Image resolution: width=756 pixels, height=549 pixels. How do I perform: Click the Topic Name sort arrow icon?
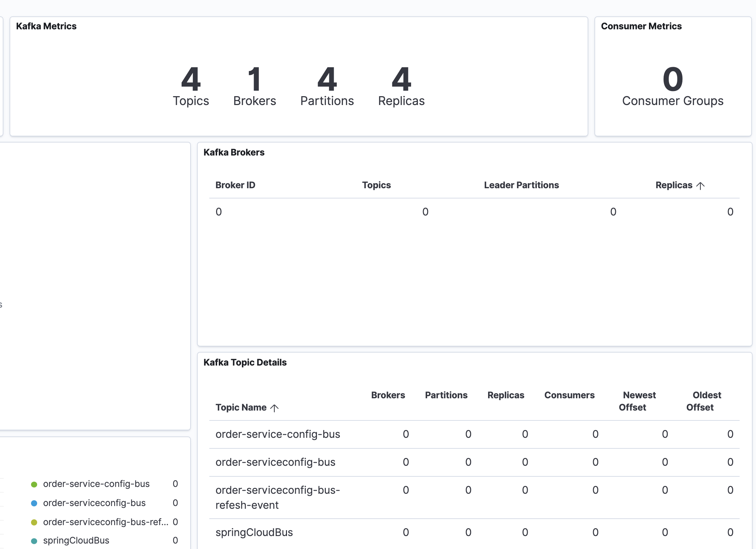pos(274,408)
